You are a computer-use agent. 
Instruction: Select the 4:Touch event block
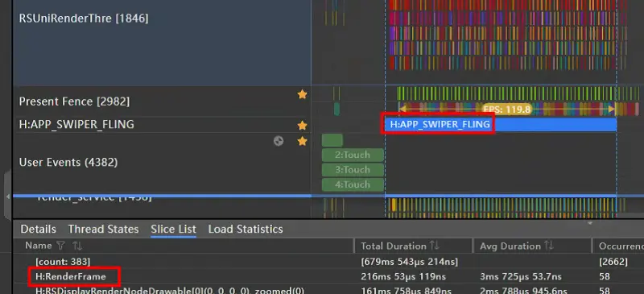[x=353, y=184]
